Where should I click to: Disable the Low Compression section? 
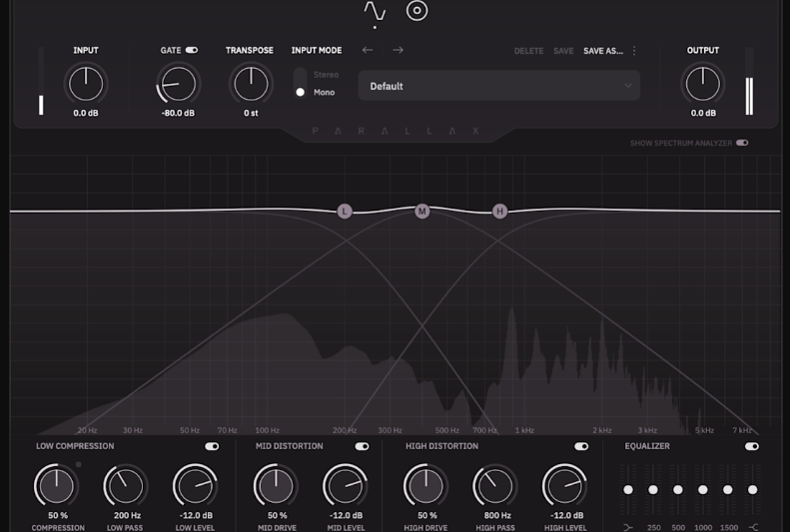pos(212,446)
